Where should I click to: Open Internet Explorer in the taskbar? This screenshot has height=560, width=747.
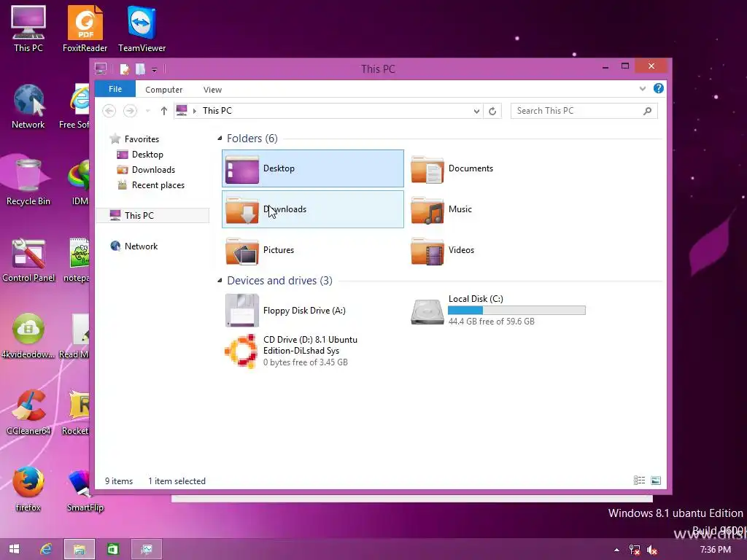pyautogui.click(x=46, y=549)
